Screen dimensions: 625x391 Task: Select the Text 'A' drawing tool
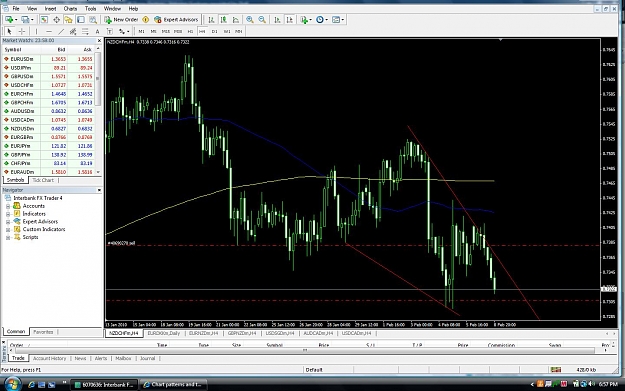(x=97, y=31)
